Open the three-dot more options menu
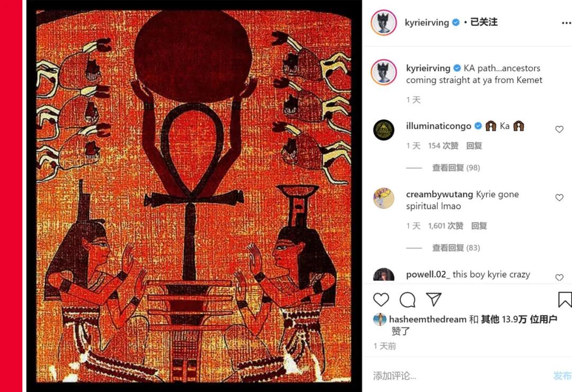Screen dimensions: 572x392 (566, 23)
